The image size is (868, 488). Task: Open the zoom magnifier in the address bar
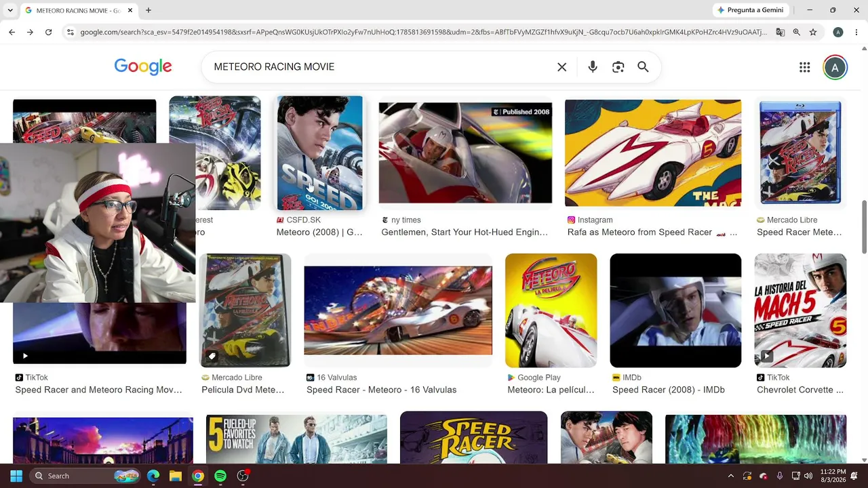(x=797, y=32)
